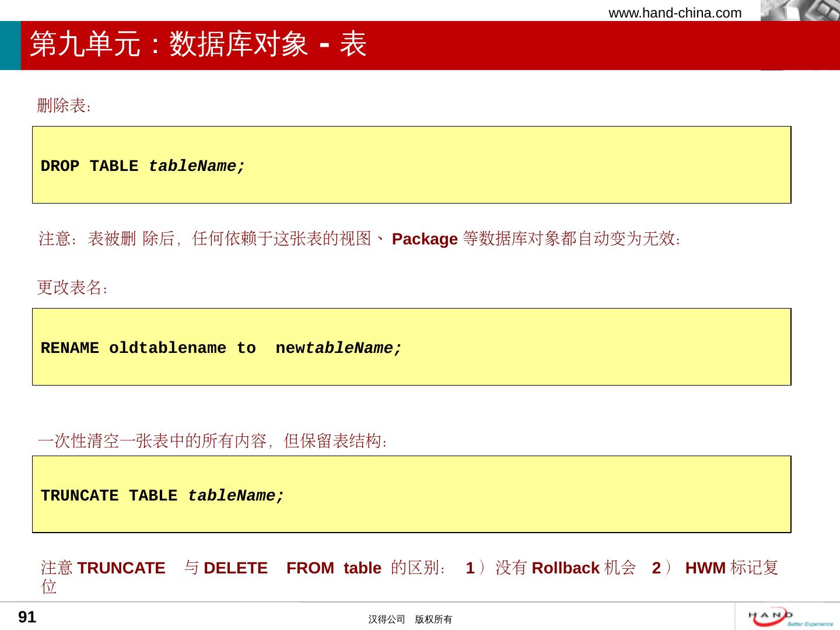Select the note starting with 注意：表被删除后
The width and height of the screenshot is (840, 630).
pos(359,239)
